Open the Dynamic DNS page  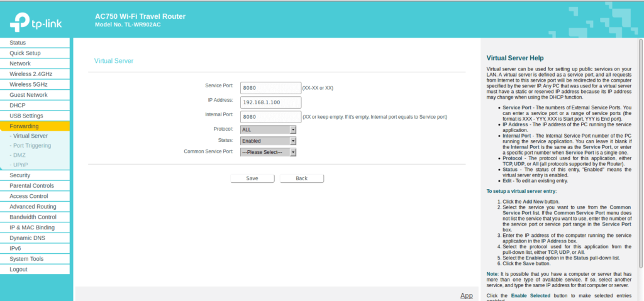pyautogui.click(x=28, y=238)
